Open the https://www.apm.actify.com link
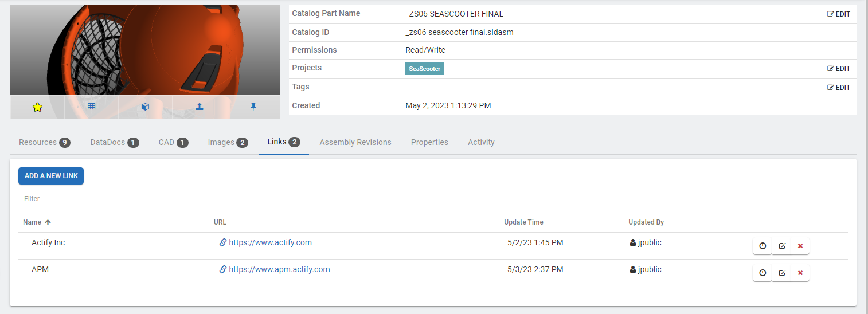 click(279, 269)
